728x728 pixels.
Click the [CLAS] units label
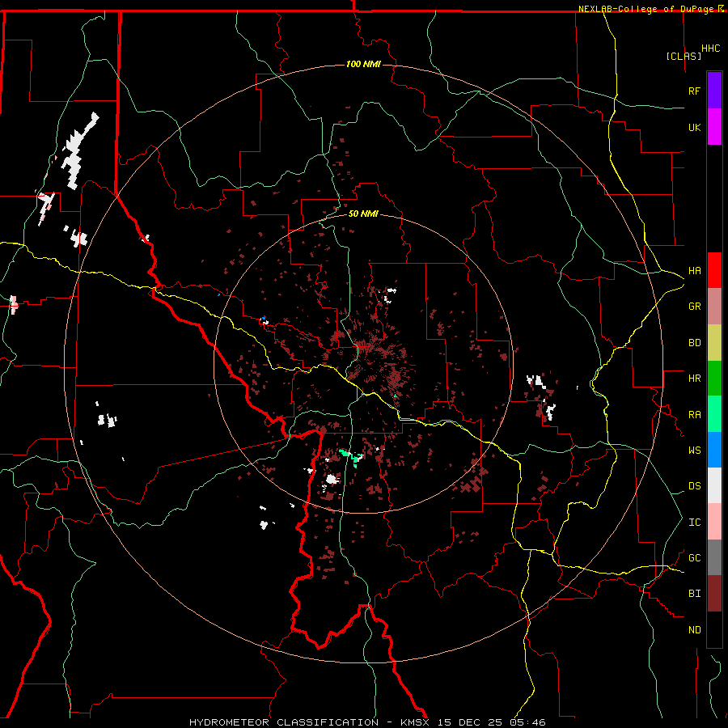point(684,56)
